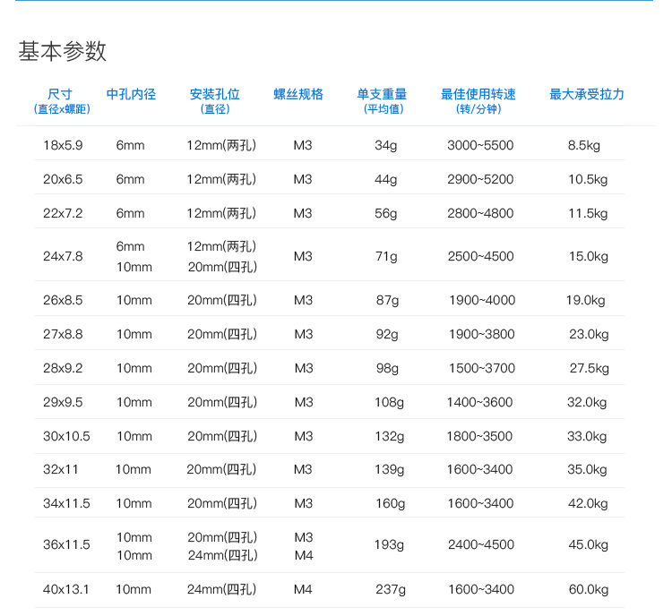This screenshot has height=616, width=672.
Task: Click the 3000~5500 speed value
Action: pos(480,145)
